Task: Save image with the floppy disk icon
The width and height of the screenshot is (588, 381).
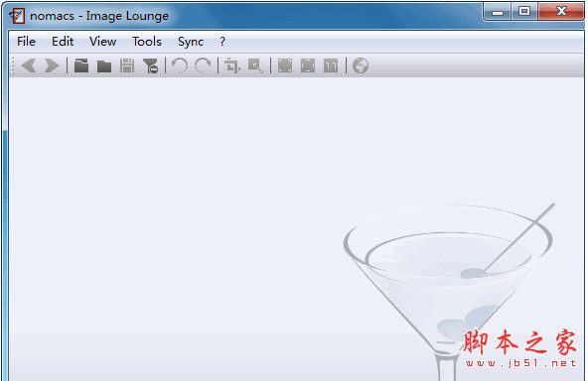Action: click(127, 65)
